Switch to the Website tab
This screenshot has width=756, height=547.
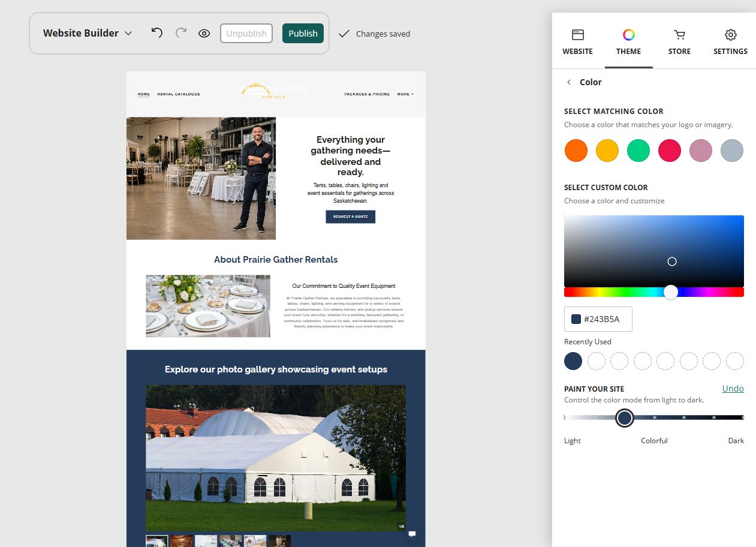[x=577, y=43]
